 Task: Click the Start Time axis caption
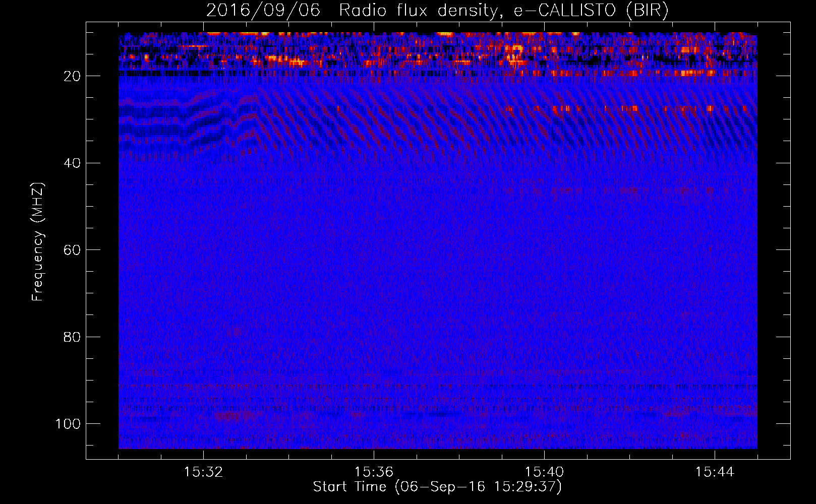437,487
